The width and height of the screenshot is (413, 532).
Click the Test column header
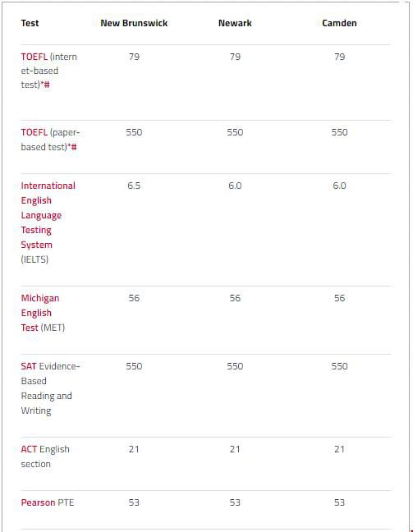30,23
